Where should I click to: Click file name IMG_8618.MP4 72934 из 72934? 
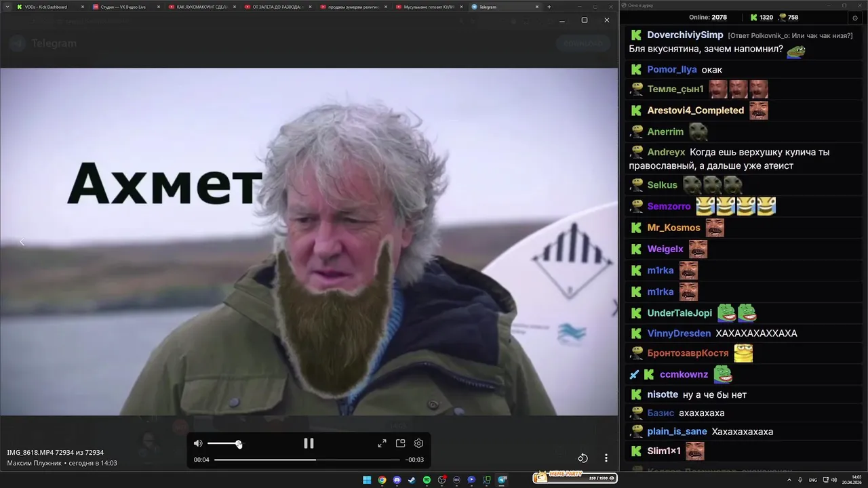pyautogui.click(x=56, y=452)
